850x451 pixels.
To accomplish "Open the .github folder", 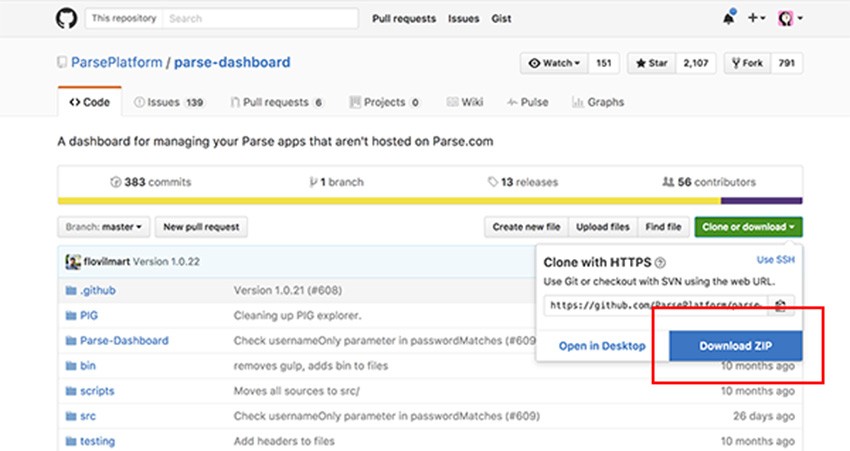I will pos(98,291).
